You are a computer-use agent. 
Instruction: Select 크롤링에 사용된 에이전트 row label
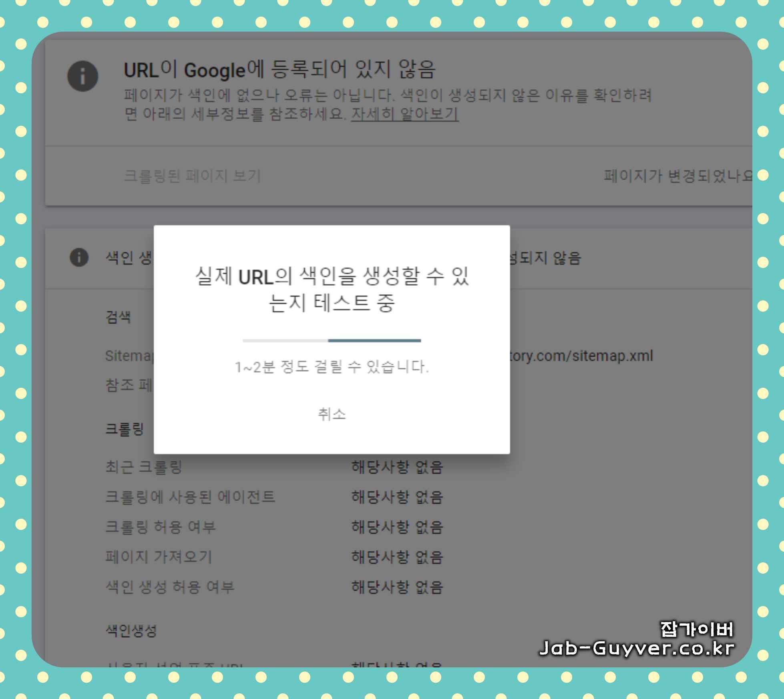click(x=190, y=497)
